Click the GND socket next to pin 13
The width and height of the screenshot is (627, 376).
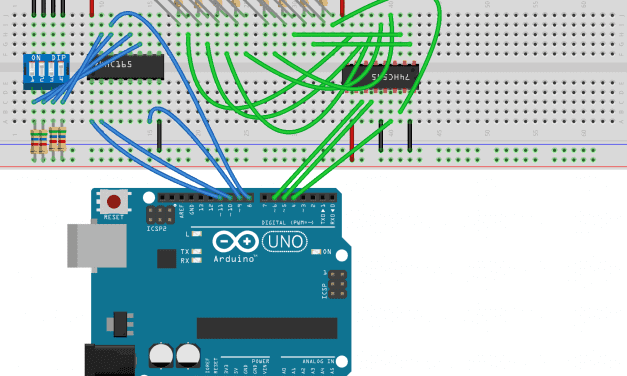coord(192,198)
